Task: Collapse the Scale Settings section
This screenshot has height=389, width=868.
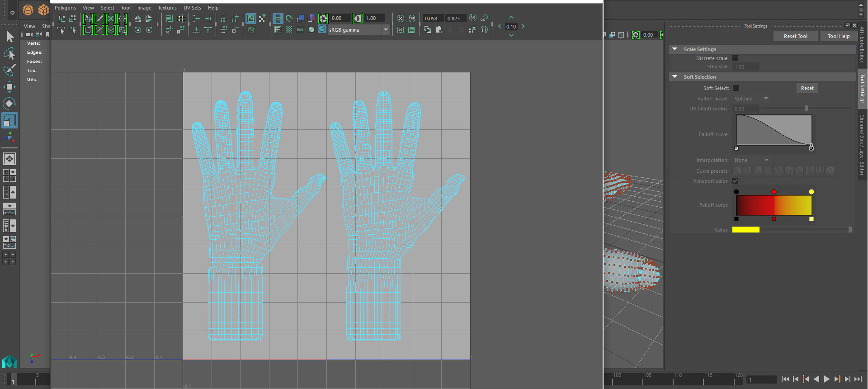Action: click(675, 49)
